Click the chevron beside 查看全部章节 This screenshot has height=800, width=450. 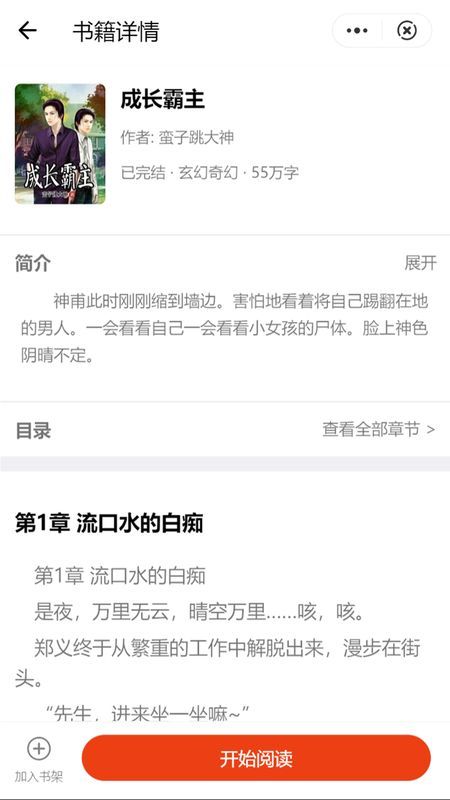click(x=431, y=430)
